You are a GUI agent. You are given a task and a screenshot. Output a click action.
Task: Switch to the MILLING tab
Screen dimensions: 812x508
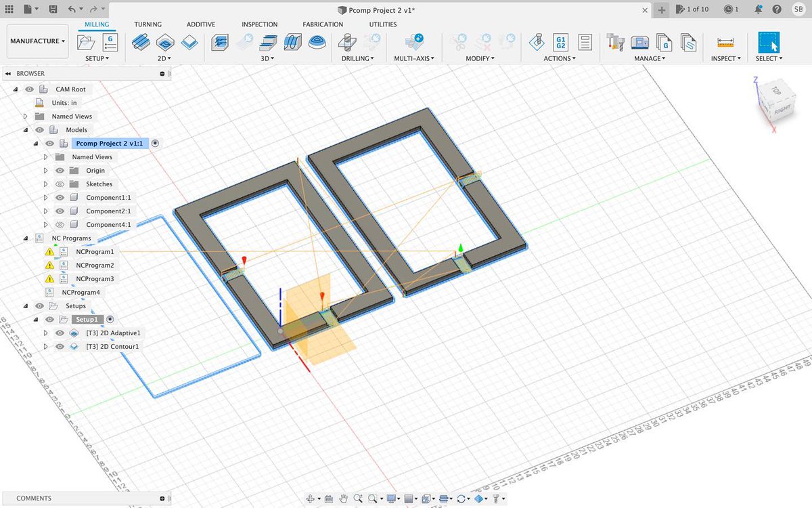pyautogui.click(x=97, y=24)
